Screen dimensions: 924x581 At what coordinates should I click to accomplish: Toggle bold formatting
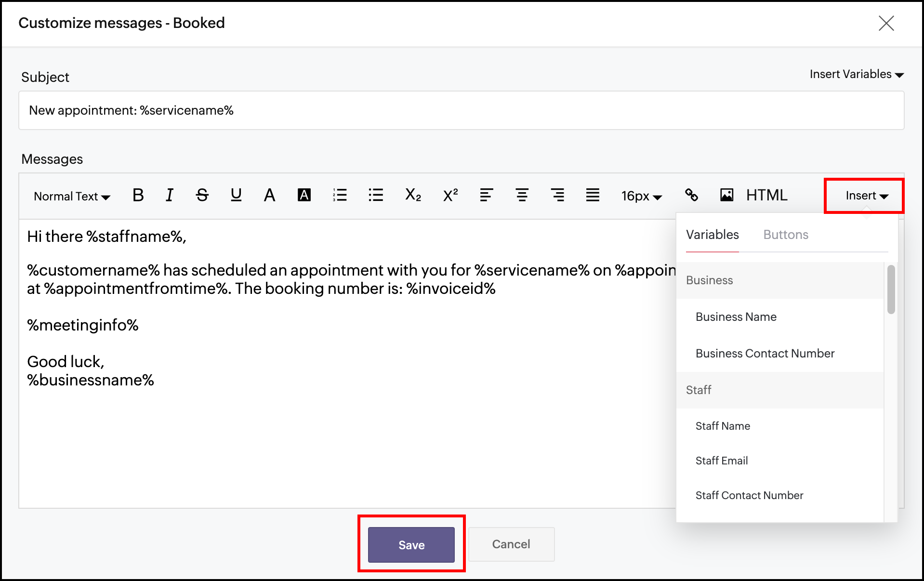[x=138, y=195]
